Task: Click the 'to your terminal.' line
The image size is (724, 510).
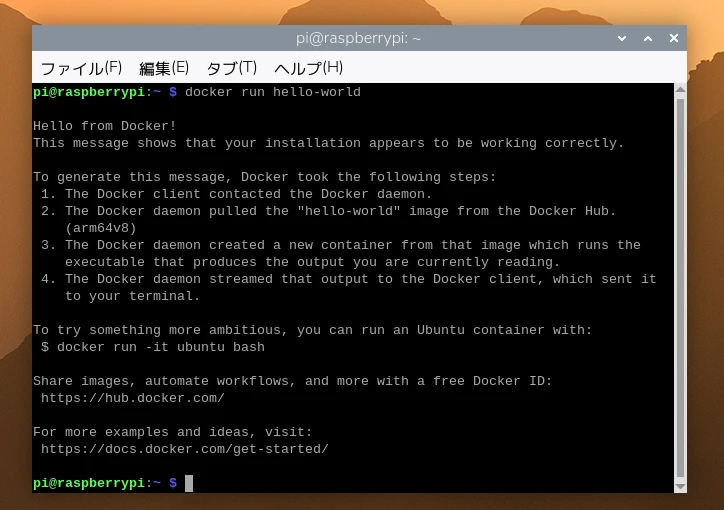Action: point(133,296)
